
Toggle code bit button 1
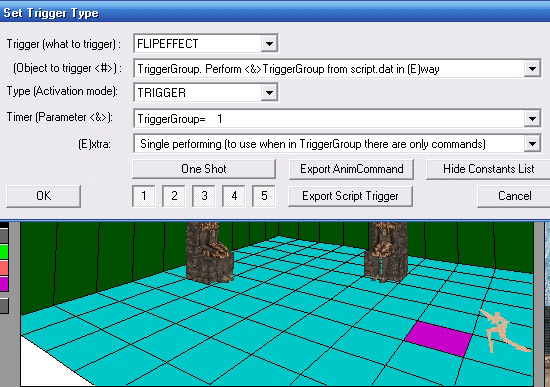tap(144, 196)
